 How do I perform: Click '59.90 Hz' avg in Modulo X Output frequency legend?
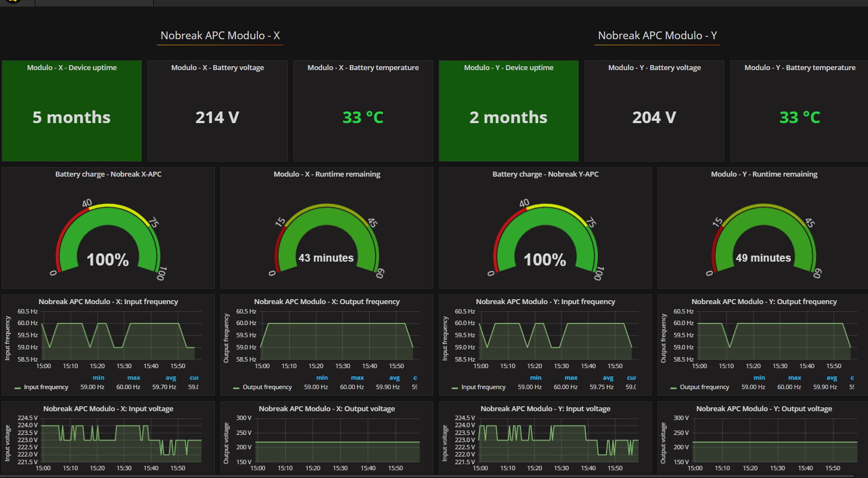pos(388,387)
